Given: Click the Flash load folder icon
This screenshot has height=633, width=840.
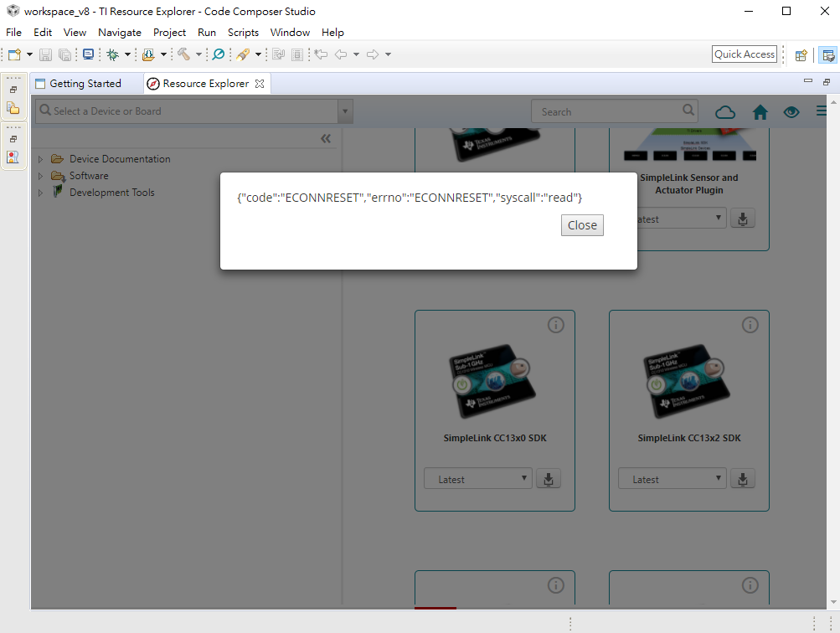Looking at the screenshot, I should pyautogui.click(x=148, y=54).
